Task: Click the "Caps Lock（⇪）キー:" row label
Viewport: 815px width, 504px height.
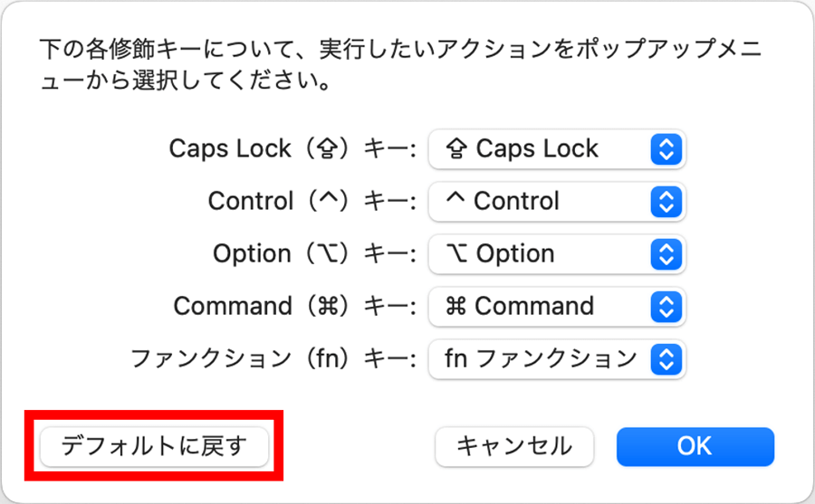Action: (x=292, y=149)
